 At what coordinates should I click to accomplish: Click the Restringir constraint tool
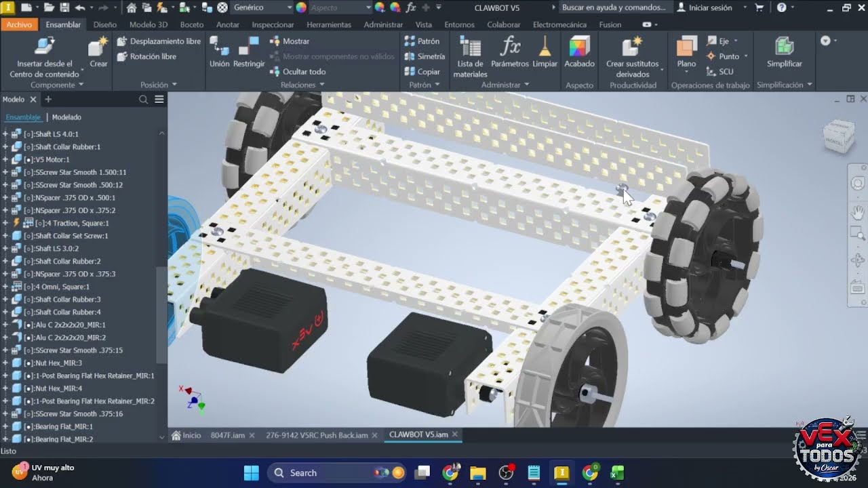[249, 53]
